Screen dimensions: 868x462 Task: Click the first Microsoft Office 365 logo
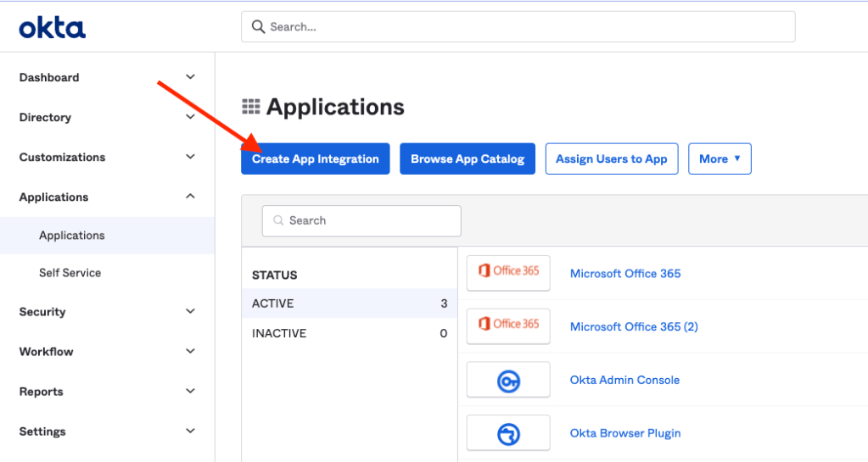(x=508, y=272)
